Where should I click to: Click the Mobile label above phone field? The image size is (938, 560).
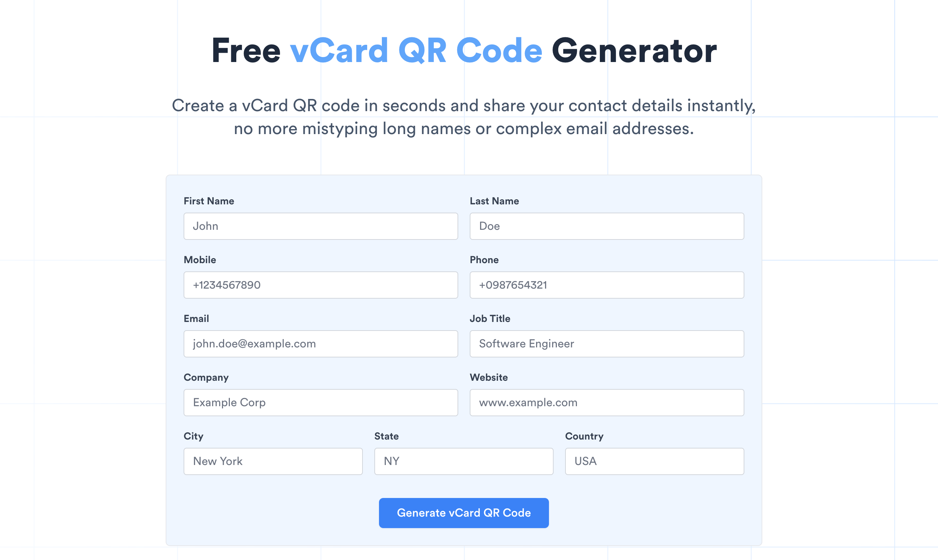pyautogui.click(x=199, y=259)
